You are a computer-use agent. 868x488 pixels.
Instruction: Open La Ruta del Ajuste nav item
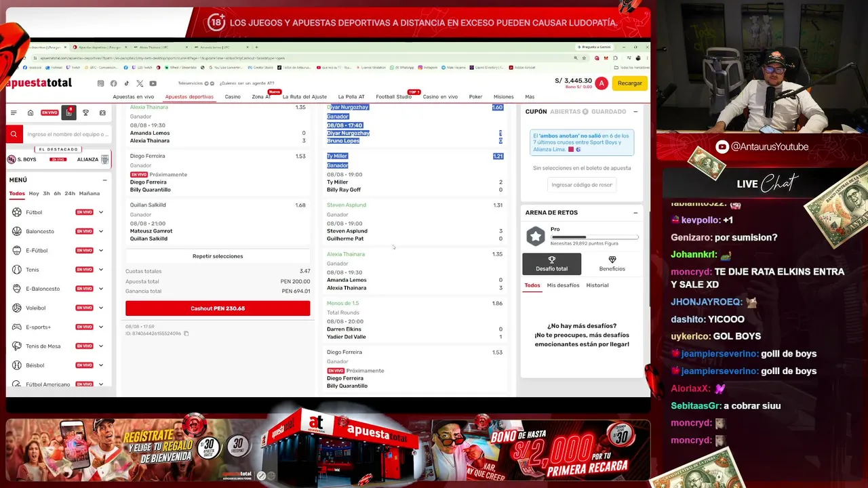pos(304,97)
